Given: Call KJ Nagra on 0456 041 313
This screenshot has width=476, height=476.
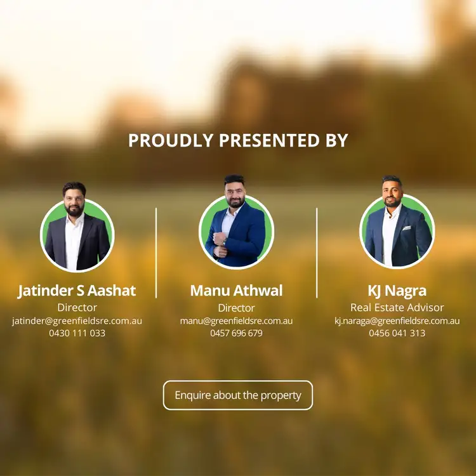Looking at the screenshot, I should coord(397,333).
